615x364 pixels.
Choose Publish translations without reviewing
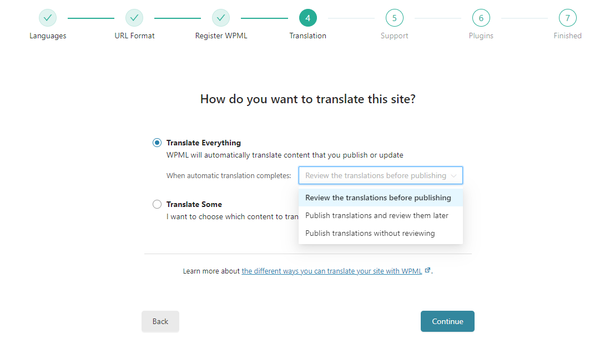380,234
